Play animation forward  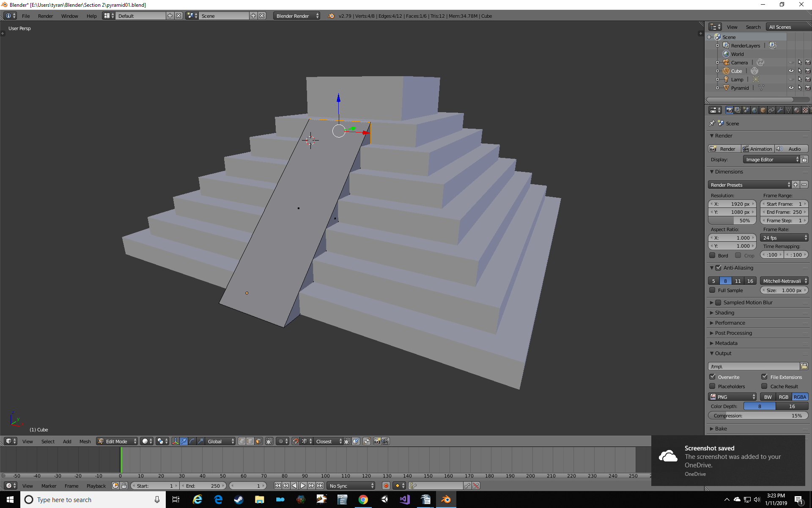[x=303, y=486]
